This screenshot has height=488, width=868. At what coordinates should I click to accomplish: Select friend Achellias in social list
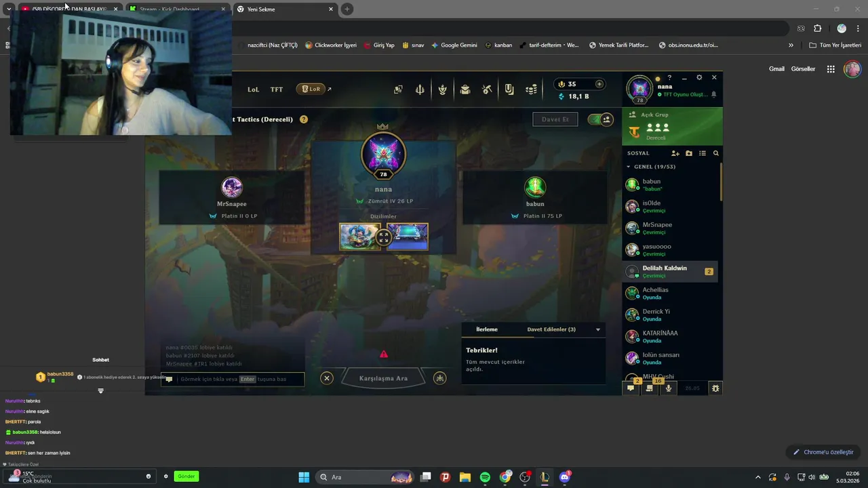670,293
